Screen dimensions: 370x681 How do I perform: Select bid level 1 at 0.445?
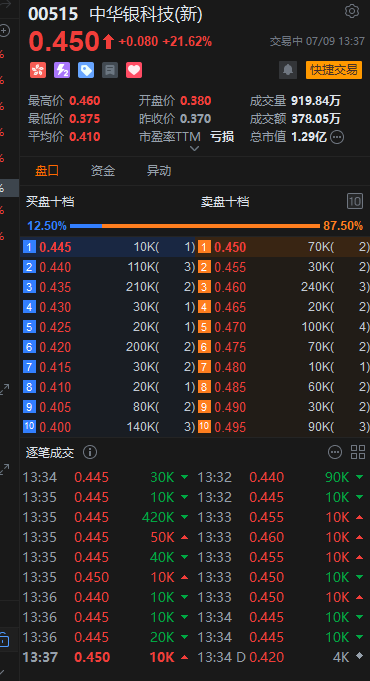[109, 247]
